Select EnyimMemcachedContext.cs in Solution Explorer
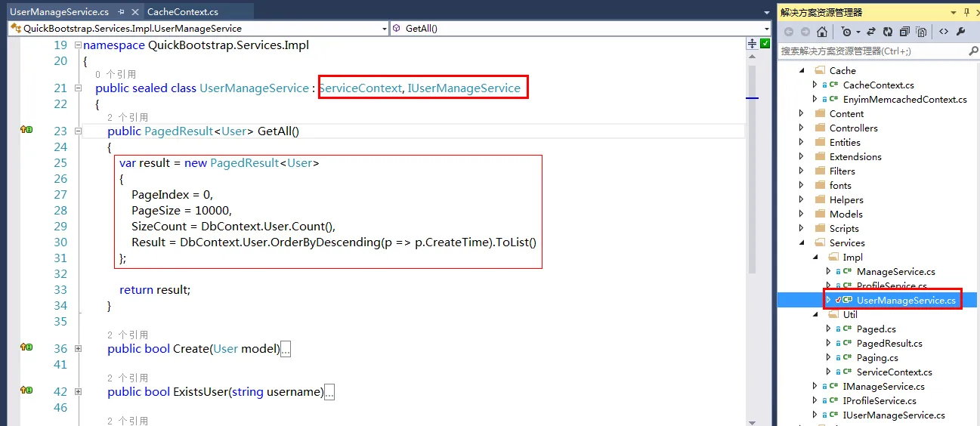Viewport: 980px width, 426px height. 904,99
